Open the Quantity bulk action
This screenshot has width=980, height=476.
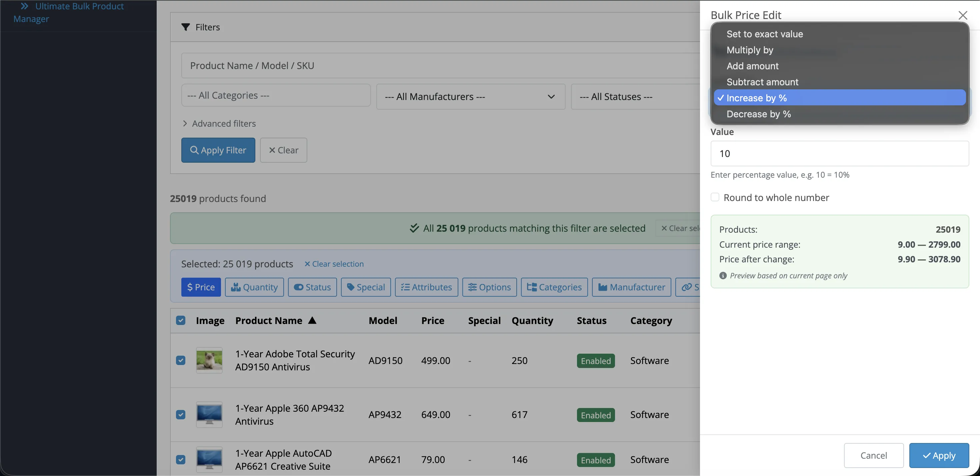254,287
